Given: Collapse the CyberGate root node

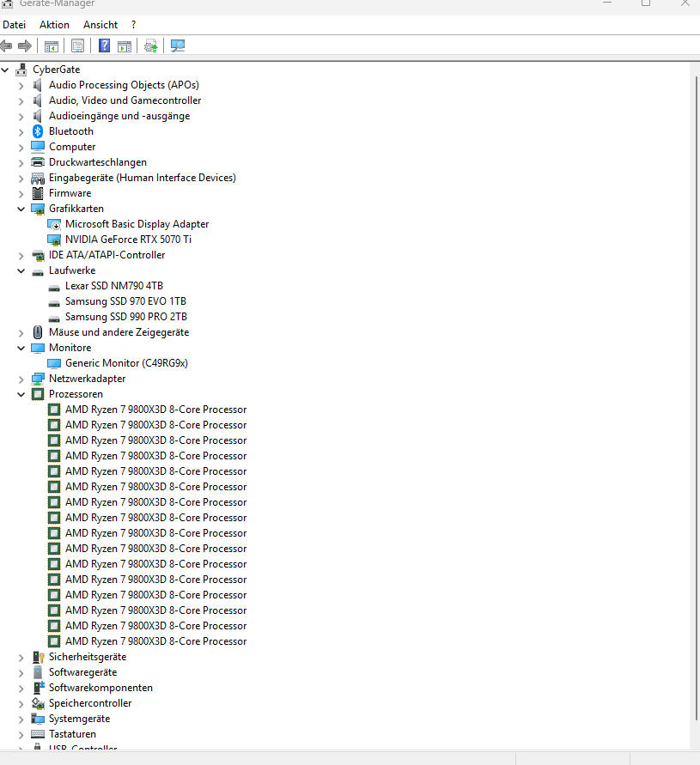Looking at the screenshot, I should [x=5, y=70].
